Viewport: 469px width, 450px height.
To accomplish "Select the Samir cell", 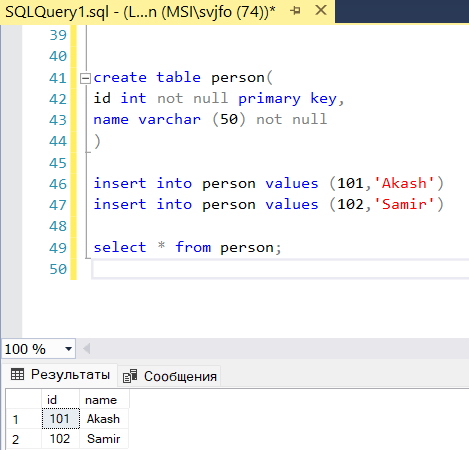I will pyautogui.click(x=104, y=439).
